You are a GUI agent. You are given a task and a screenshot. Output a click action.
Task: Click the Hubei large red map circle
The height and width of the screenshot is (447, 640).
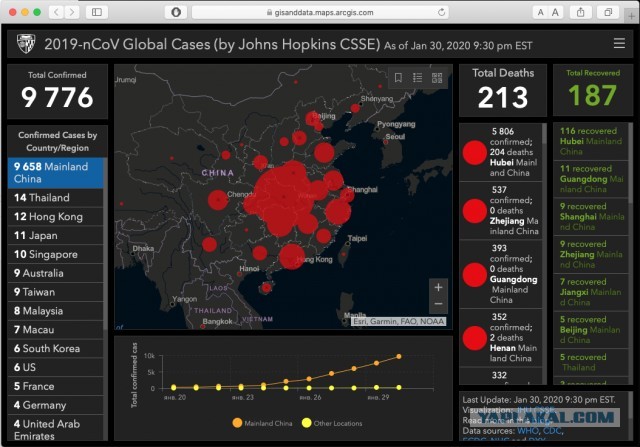pos(284,197)
